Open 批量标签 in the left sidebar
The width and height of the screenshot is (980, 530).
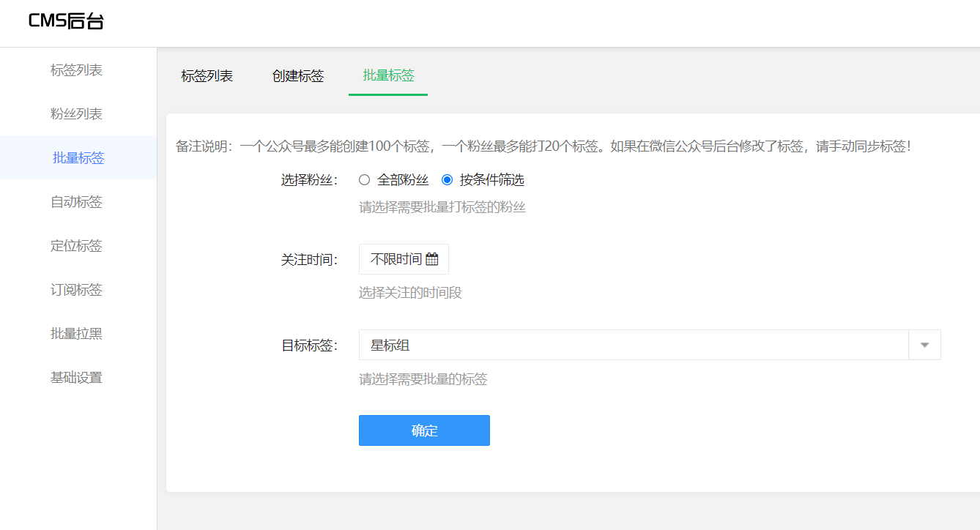coord(78,158)
